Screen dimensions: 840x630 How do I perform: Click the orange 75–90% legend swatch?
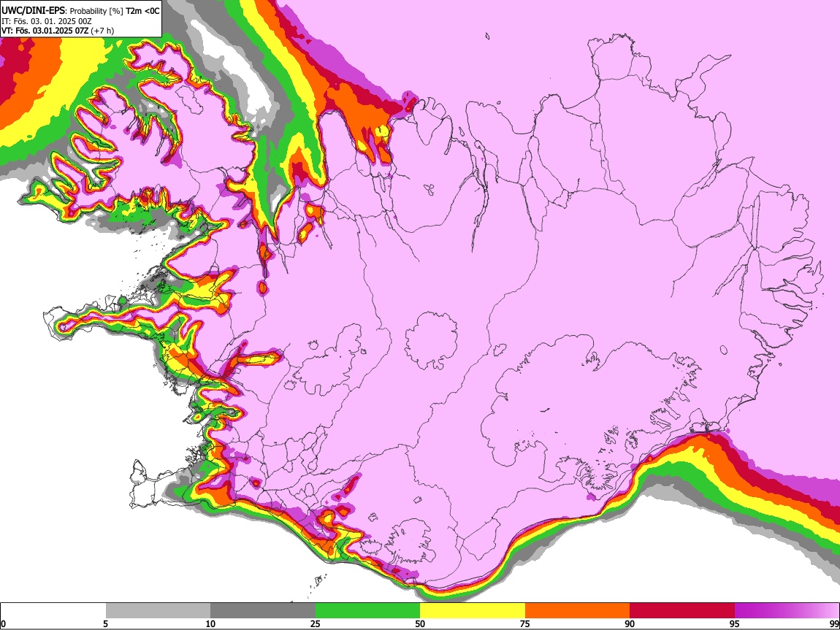[x=577, y=611]
